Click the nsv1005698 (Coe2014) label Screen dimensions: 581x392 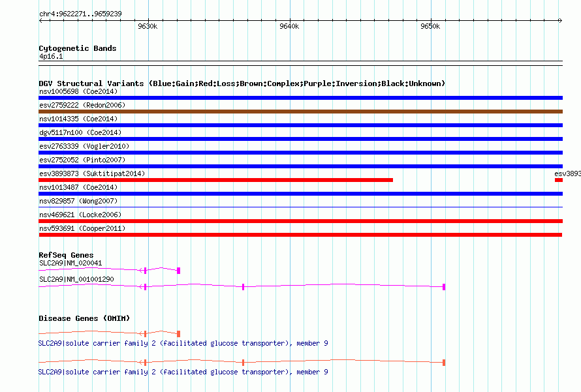pos(78,91)
